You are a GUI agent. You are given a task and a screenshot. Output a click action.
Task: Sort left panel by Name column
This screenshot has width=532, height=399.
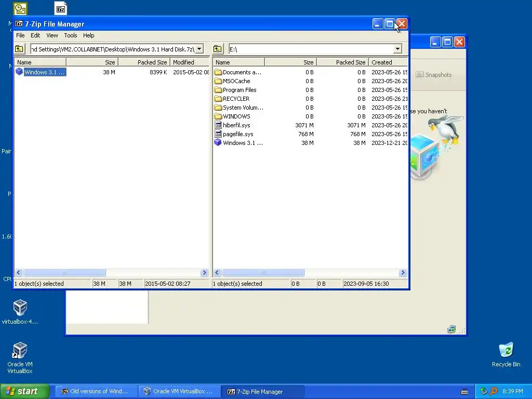(40, 62)
